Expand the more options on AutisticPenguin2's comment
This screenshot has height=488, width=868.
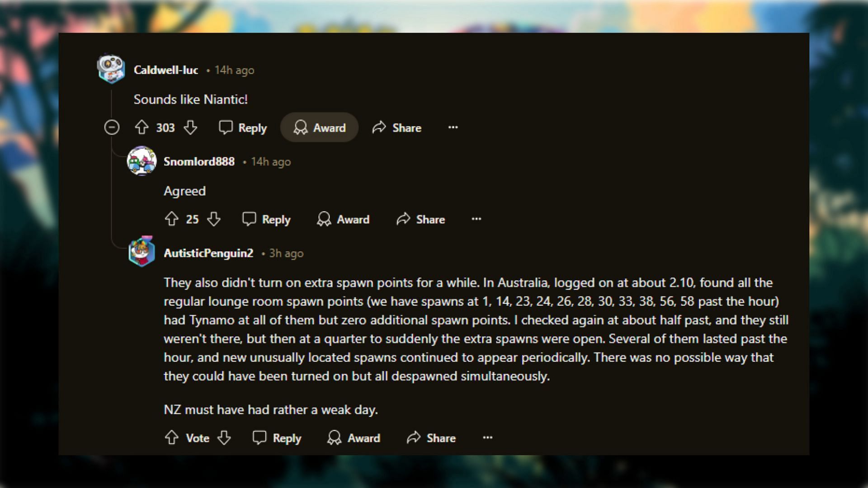(488, 437)
